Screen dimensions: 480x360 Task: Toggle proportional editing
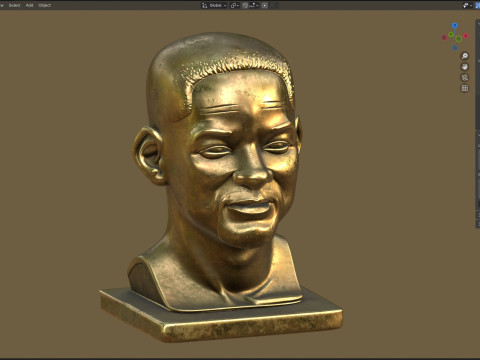click(265, 5)
